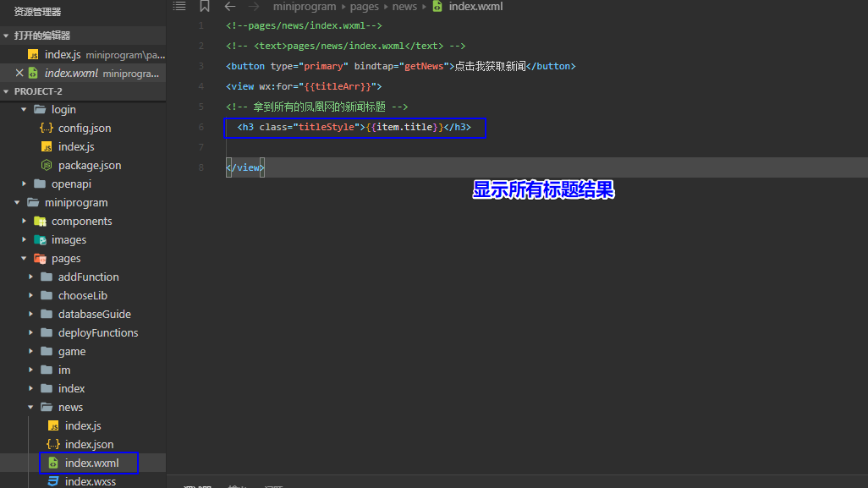
Task: Place cursor on the wx:for titleArr line
Action: [304, 86]
